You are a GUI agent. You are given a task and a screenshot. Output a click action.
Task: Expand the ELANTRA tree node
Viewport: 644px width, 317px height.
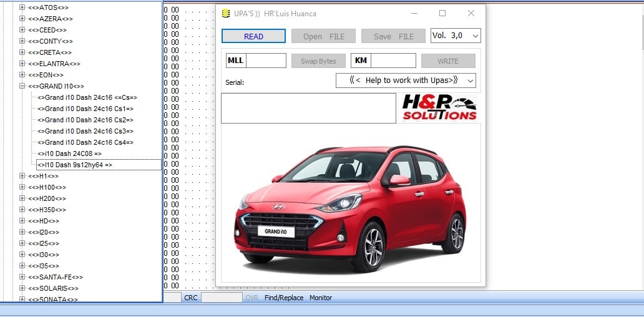click(22, 64)
